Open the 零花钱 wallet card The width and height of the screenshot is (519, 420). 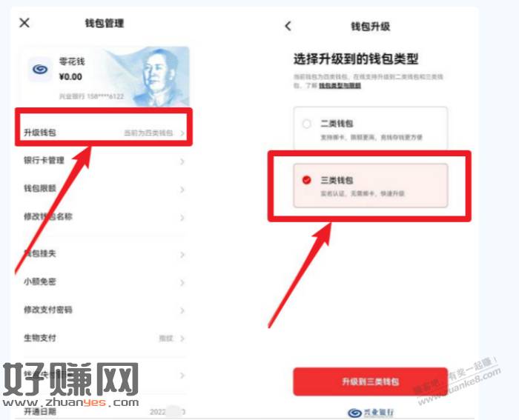pyautogui.click(x=105, y=77)
